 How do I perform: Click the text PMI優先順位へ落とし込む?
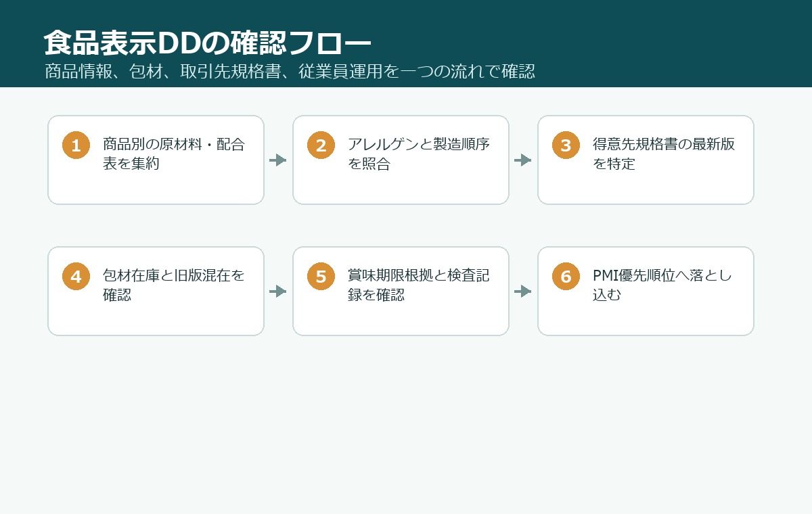click(662, 285)
